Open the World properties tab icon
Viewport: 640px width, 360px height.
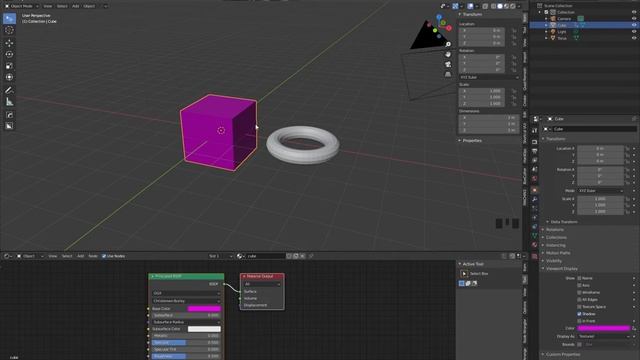(535, 179)
